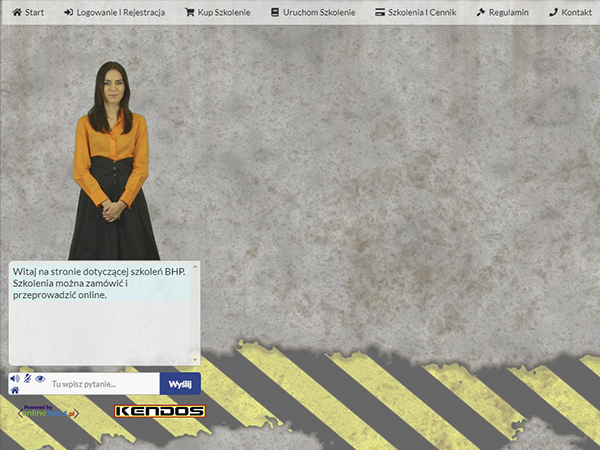Image resolution: width=600 pixels, height=450 pixels.
Task: Click the credit card icon beside Cennik
Action: (x=380, y=13)
